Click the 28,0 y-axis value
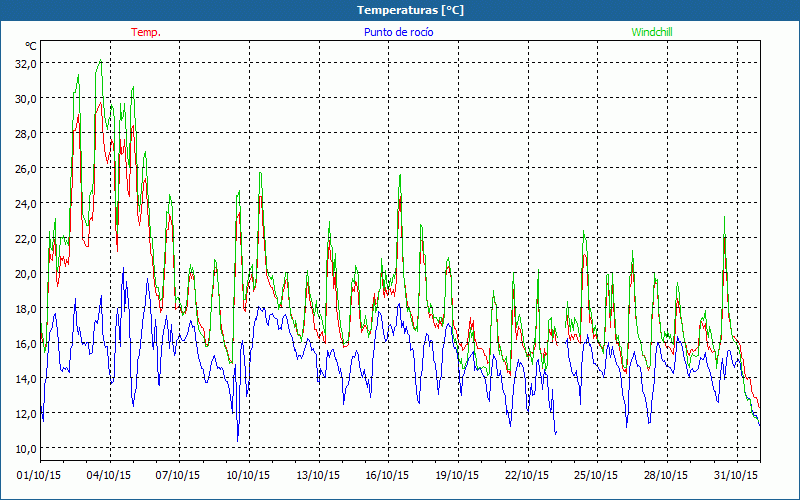This screenshot has width=800, height=500. 26,134
